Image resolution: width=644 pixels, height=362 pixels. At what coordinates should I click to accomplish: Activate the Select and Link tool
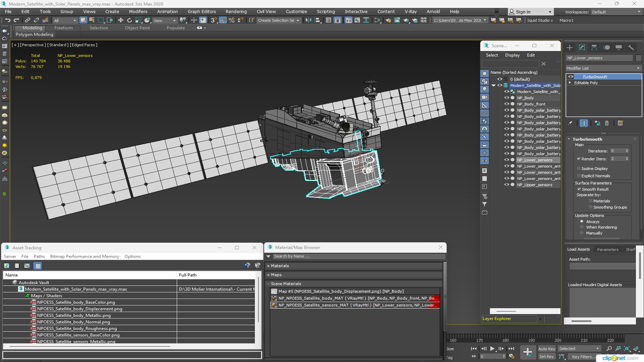[x=28, y=20]
